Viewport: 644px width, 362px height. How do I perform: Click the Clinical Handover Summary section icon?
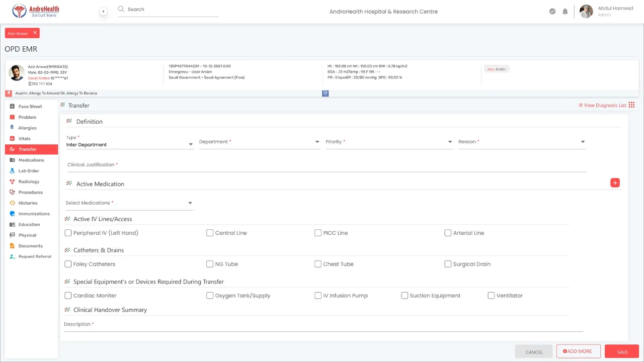pyautogui.click(x=67, y=310)
